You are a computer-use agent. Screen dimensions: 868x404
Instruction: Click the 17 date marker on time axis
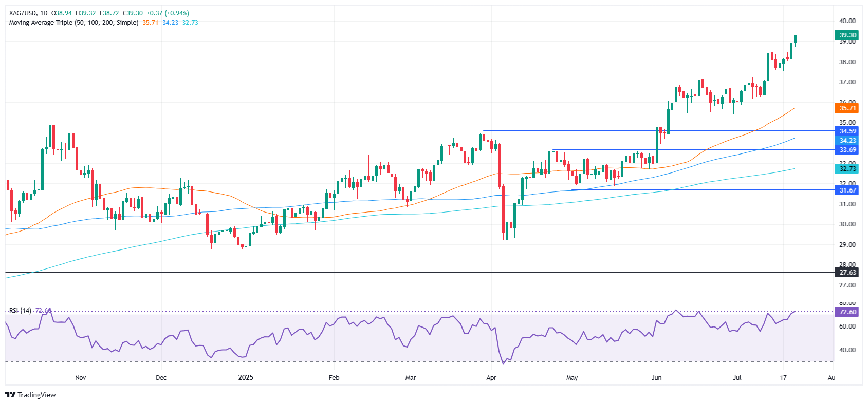click(x=783, y=378)
